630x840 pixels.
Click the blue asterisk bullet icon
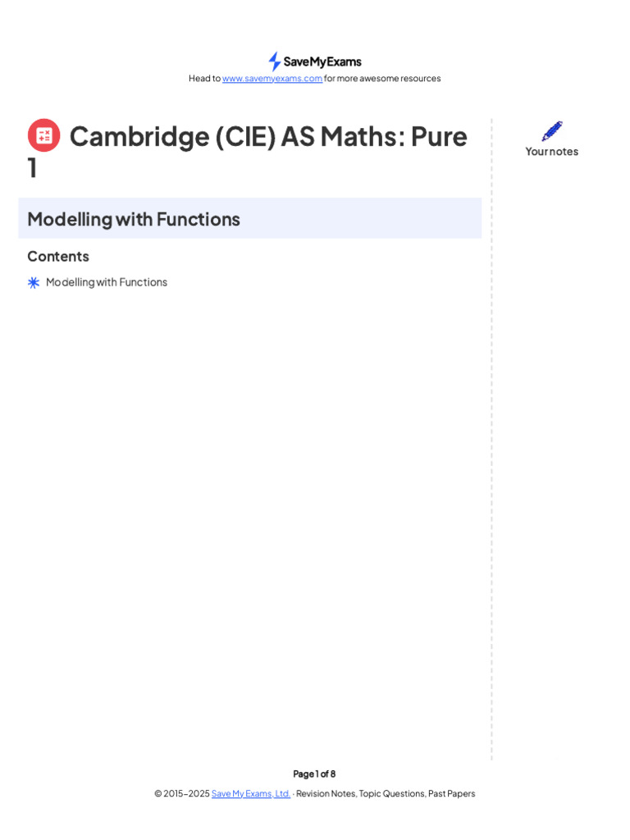tap(34, 282)
